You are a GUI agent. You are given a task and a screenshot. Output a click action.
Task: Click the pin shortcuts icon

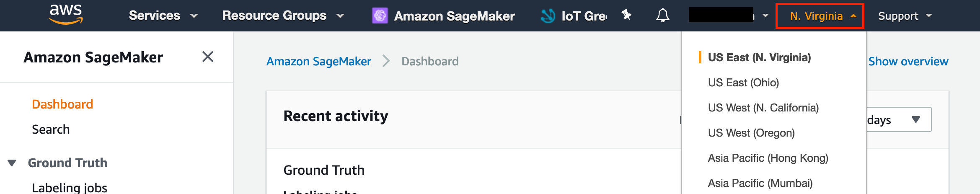[626, 15]
